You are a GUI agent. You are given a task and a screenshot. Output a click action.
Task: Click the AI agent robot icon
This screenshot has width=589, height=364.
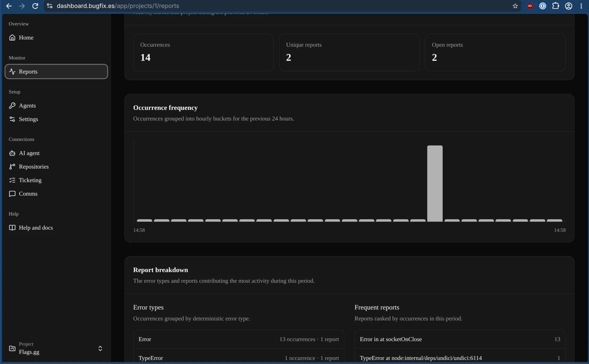[x=12, y=153]
